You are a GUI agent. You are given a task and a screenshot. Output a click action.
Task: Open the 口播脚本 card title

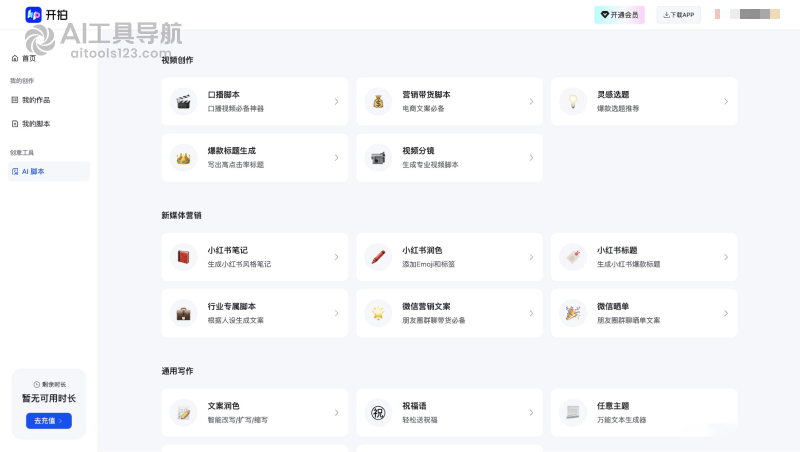tap(223, 95)
